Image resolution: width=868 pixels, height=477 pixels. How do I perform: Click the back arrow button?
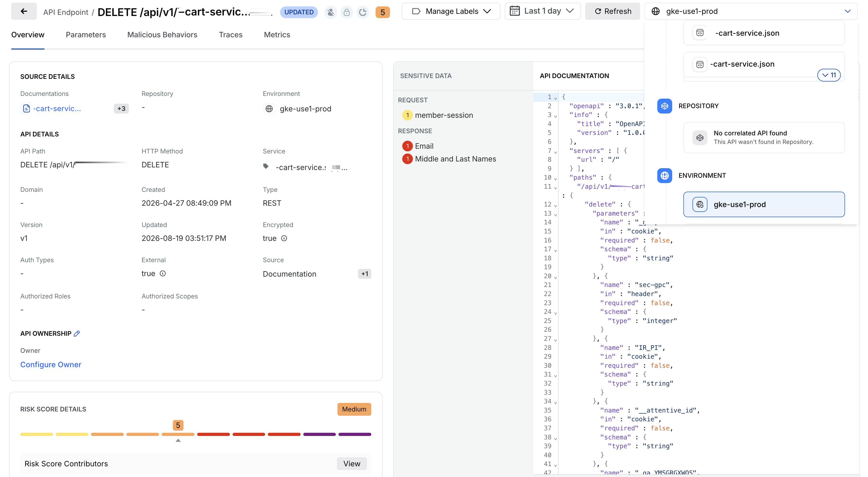point(23,11)
